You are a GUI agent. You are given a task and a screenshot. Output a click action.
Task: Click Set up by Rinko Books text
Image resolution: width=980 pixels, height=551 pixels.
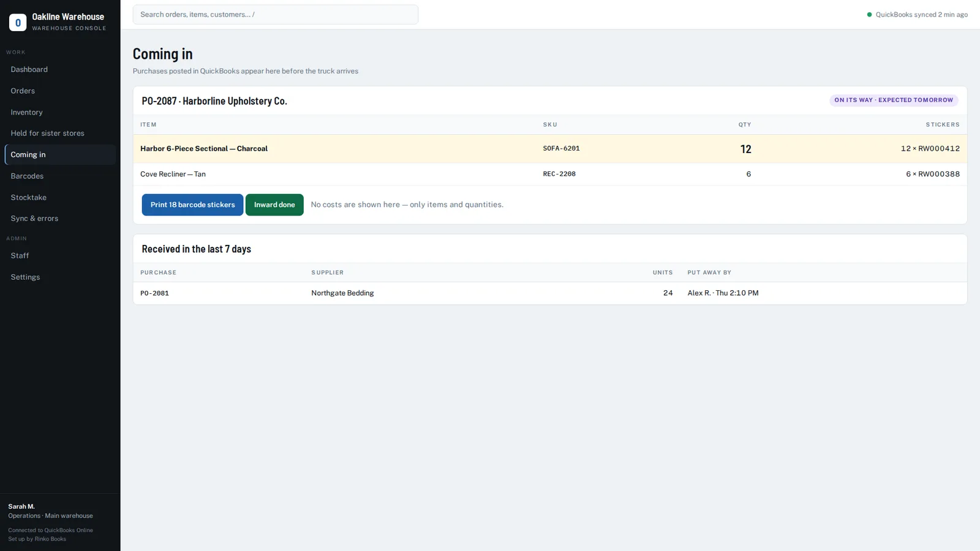click(x=37, y=539)
